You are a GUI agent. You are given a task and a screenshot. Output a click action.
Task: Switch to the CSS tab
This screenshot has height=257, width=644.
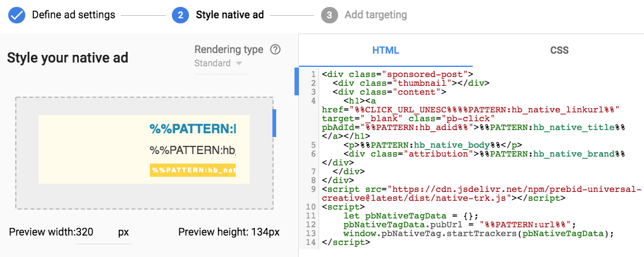(559, 51)
